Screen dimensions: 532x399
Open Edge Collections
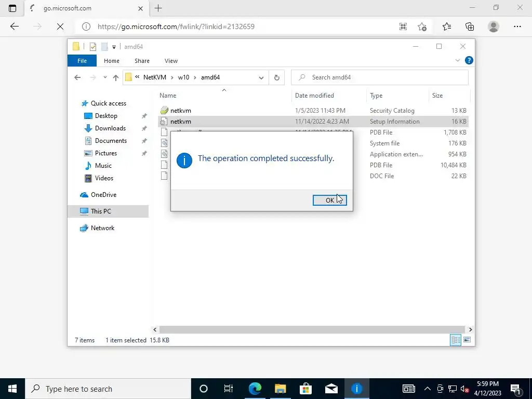[470, 26]
